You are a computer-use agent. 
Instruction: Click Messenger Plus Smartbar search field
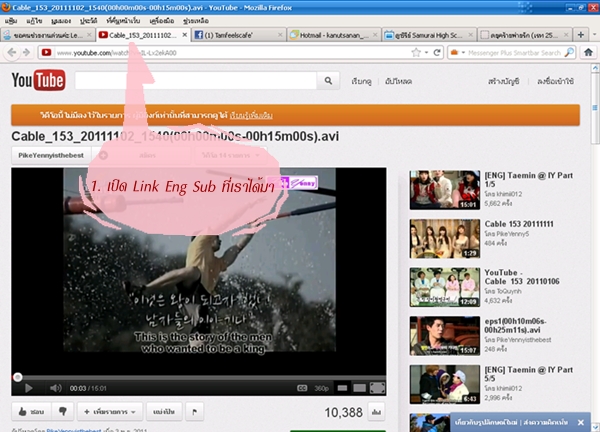(x=514, y=52)
